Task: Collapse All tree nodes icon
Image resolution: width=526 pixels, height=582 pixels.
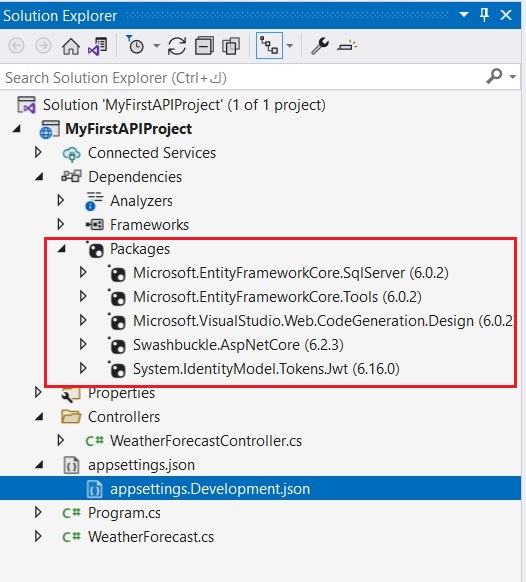Action: pyautogui.click(x=204, y=46)
